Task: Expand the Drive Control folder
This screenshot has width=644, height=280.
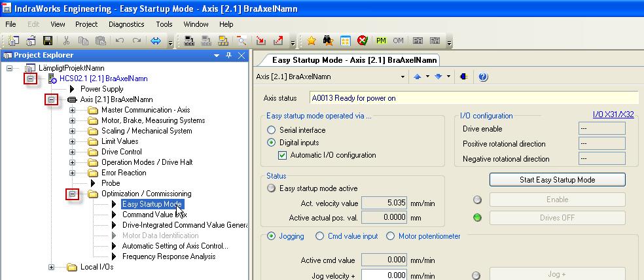Action: pyautogui.click(x=72, y=152)
